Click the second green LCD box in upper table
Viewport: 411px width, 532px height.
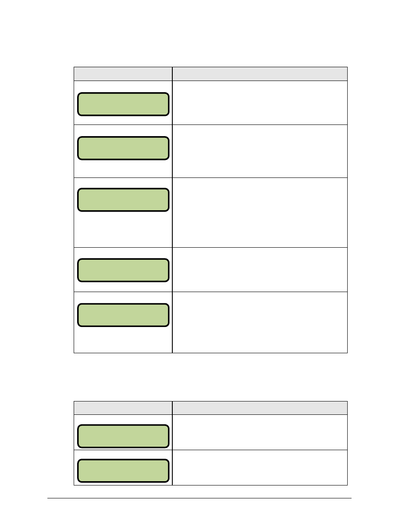tap(123, 148)
